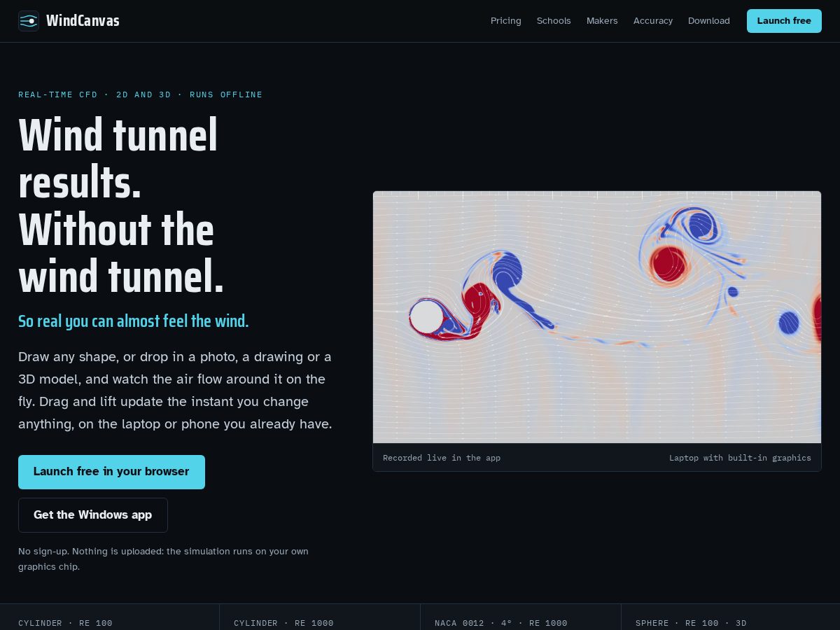Click the Launch free header button
The image size is (840, 630).
pos(784,21)
